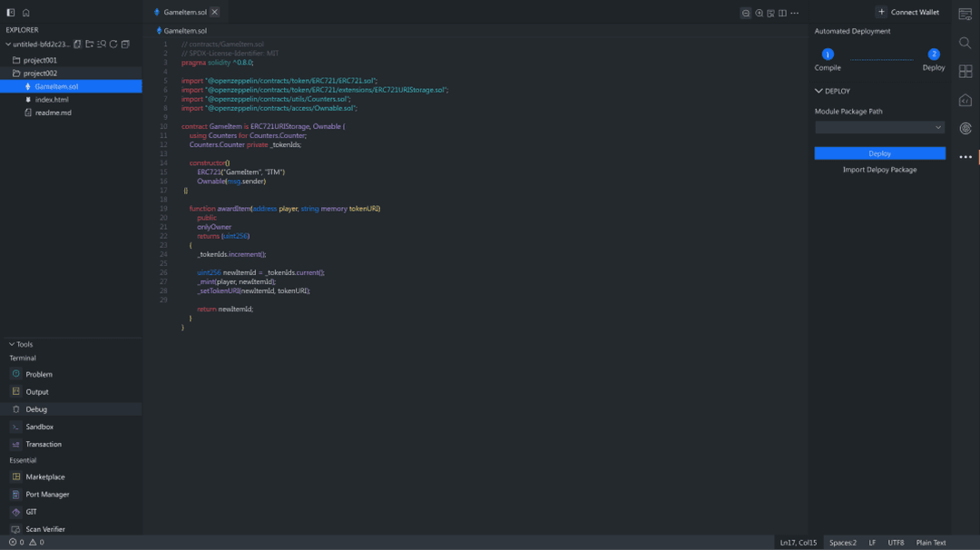Click the Compile step on the progress bar

click(x=827, y=54)
